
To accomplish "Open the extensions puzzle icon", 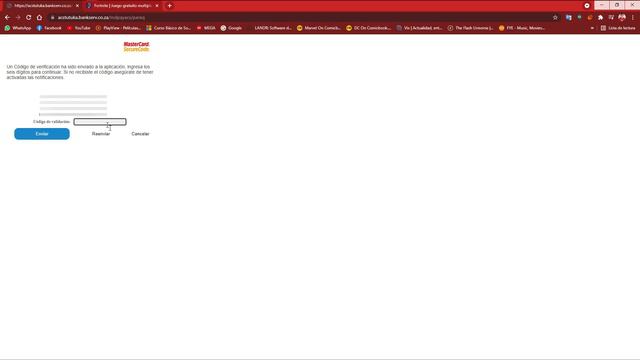I will click(x=600, y=18).
